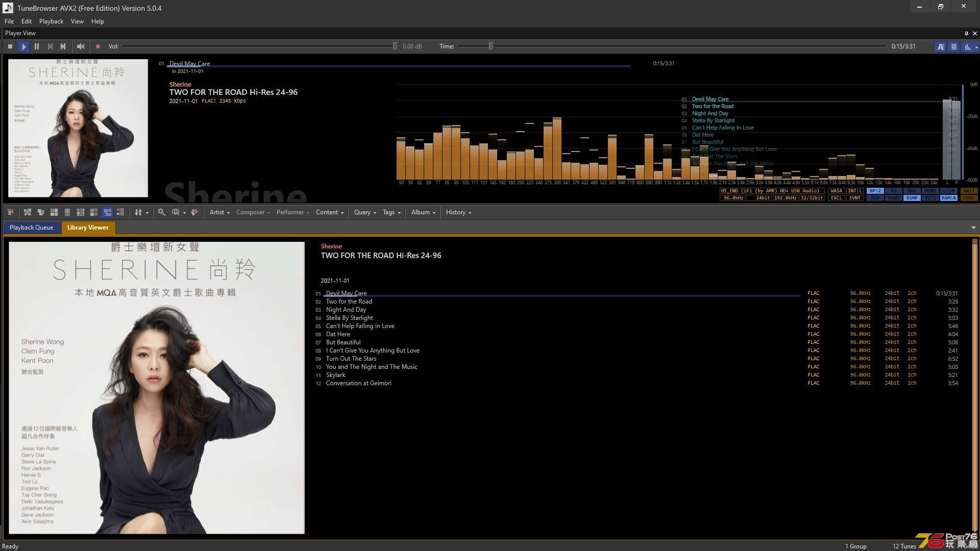Viewport: 980px width, 551px height.
Task: Click the collapse tree icon in library toolbar
Action: pos(41,212)
